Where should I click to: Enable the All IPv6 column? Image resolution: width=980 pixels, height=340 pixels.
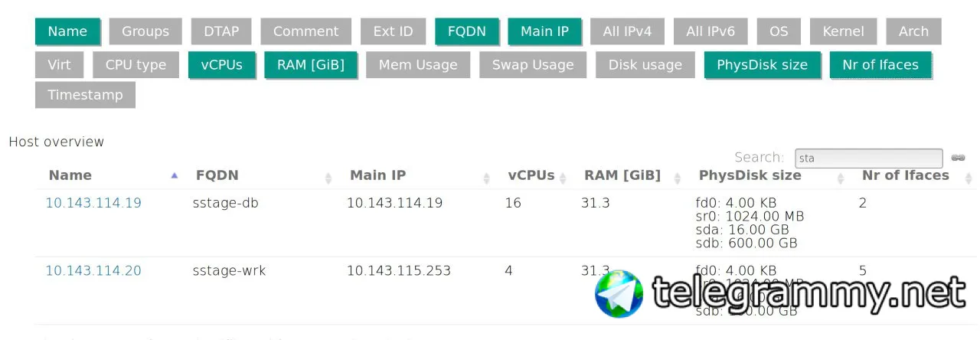click(710, 31)
